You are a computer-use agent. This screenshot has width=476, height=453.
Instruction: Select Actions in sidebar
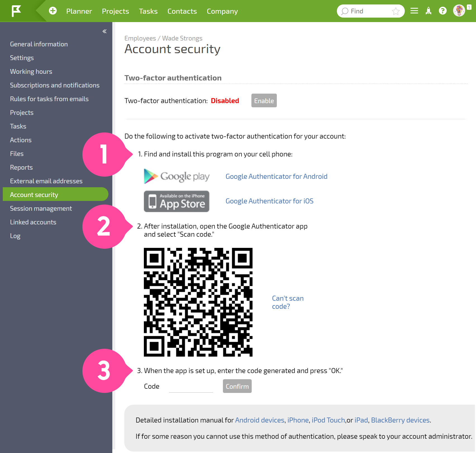click(x=21, y=140)
